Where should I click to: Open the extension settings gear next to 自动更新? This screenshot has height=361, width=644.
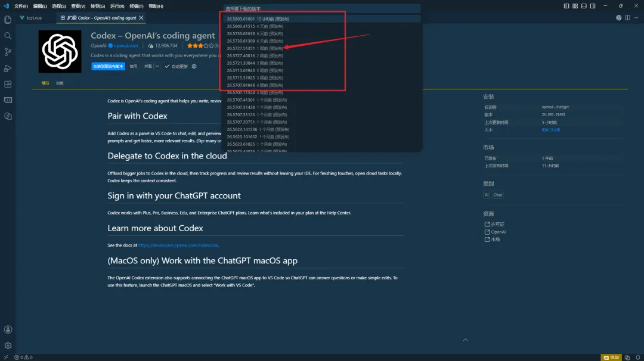point(194,66)
